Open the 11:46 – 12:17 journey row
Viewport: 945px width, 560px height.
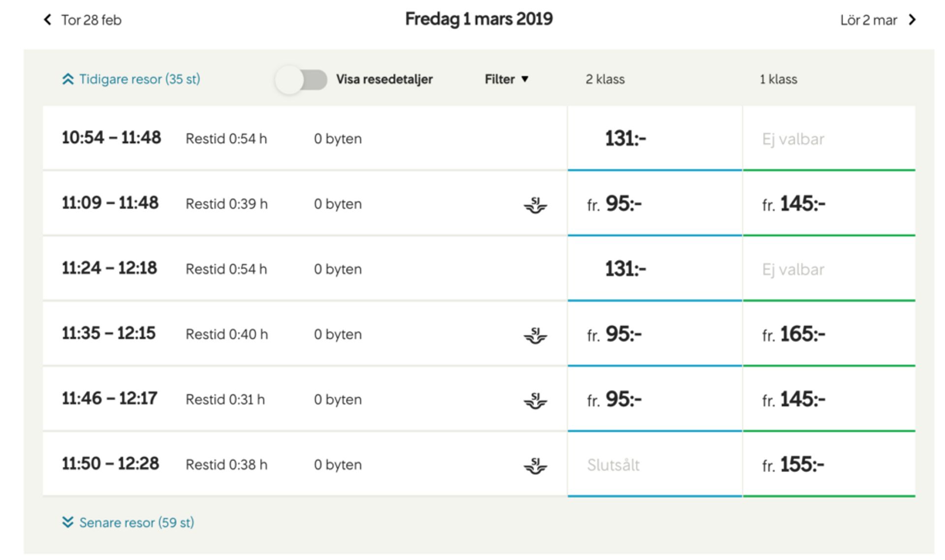[305, 399]
